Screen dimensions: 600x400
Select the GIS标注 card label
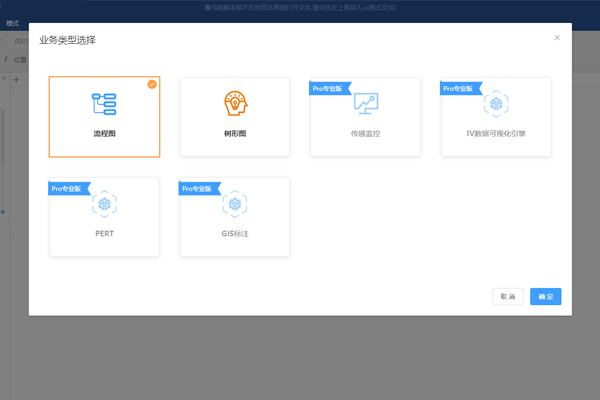click(235, 233)
